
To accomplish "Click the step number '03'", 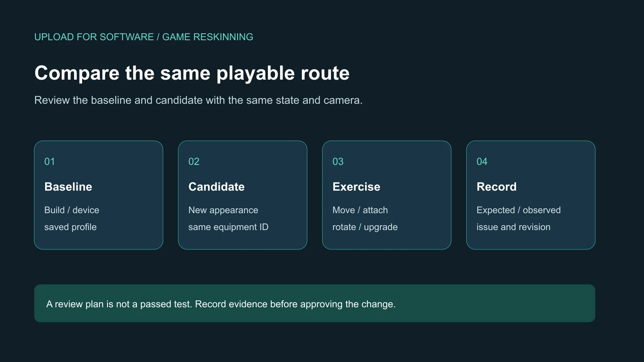I will [338, 162].
